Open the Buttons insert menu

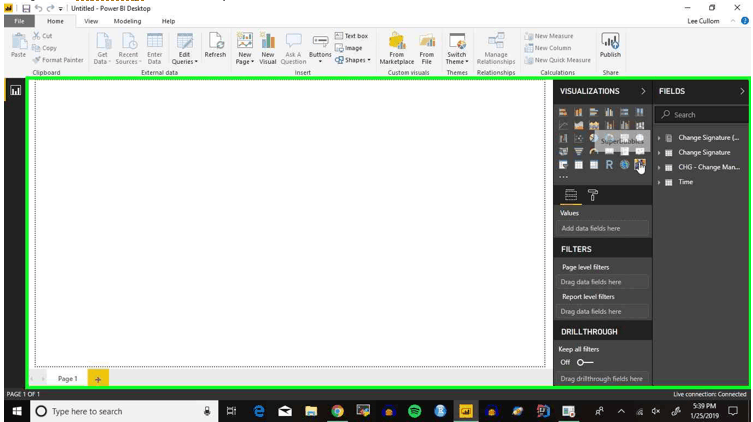320,48
